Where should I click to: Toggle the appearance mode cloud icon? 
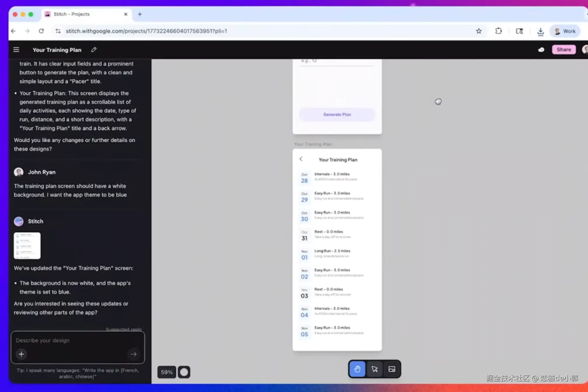point(541,50)
